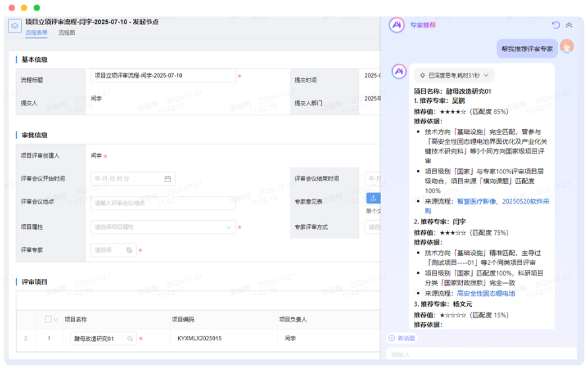Click the 评审会议地点 input field

pos(163,203)
